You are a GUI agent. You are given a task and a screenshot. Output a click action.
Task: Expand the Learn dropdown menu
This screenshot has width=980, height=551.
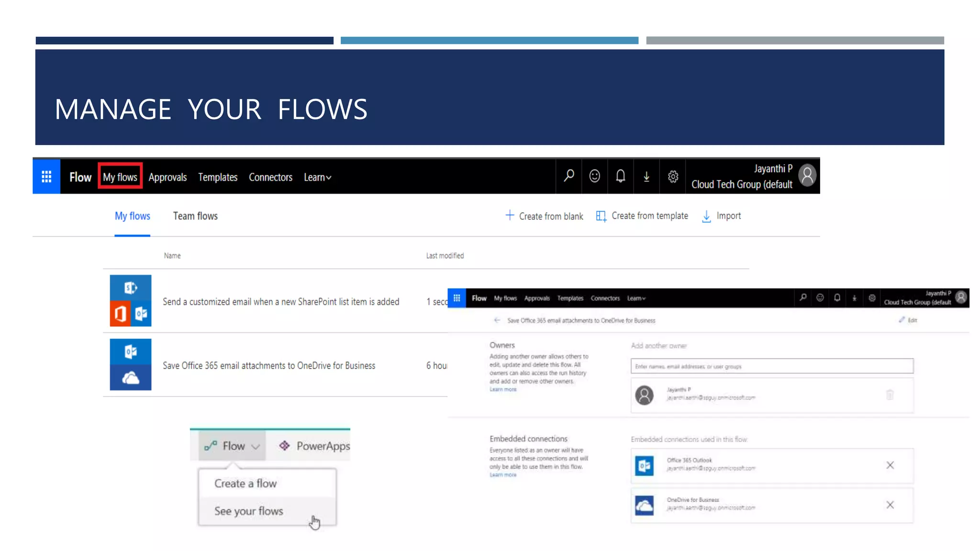pos(317,177)
